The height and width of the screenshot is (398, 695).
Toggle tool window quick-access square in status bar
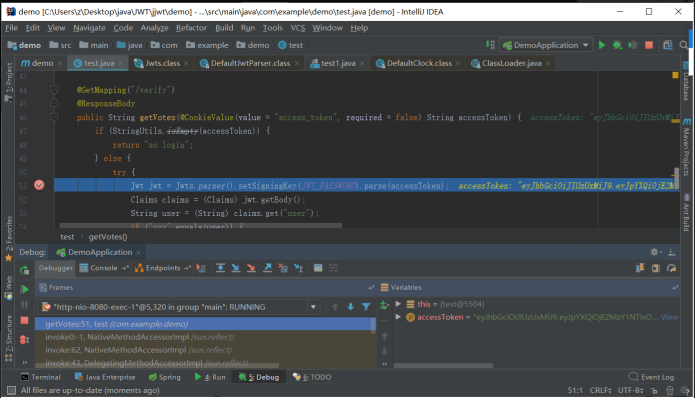[11, 390]
